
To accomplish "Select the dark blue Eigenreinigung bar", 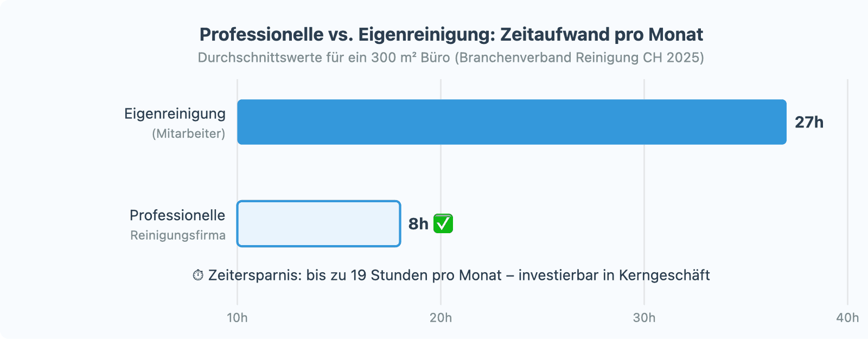I will click(512, 122).
